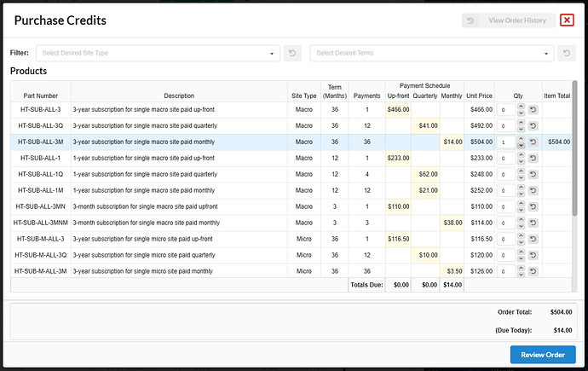Image resolution: width=588 pixels, height=371 pixels.
Task: Increase quantity for HT-SUB-ALL-3Q
Action: 519,124
